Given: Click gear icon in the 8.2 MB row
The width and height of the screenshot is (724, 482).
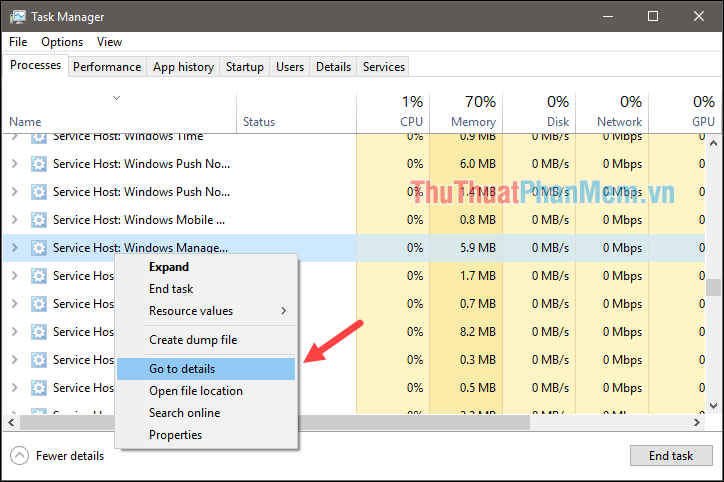Looking at the screenshot, I should [x=39, y=331].
